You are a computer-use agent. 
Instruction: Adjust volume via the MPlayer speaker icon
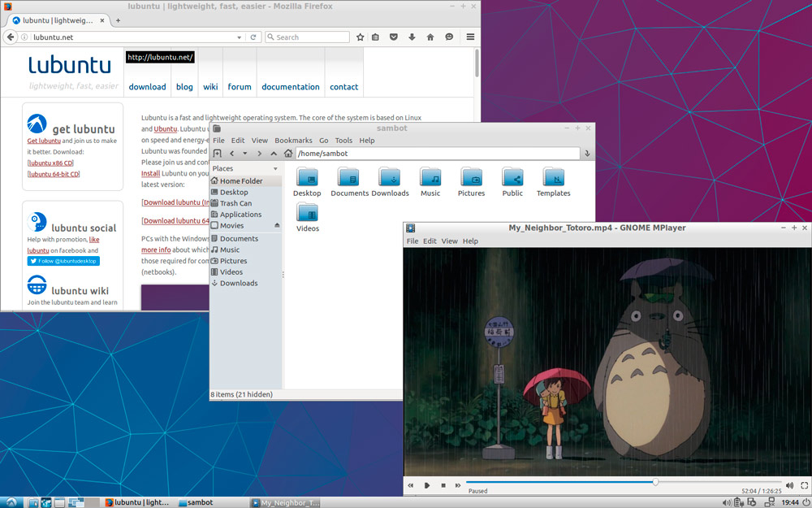point(789,486)
